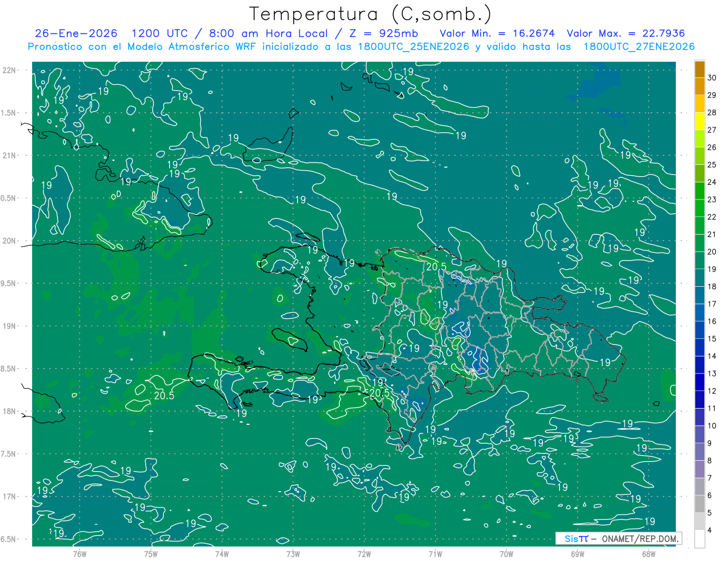The image size is (728, 562).
Task: Pick the lime swatch between 26 and 27
Action: click(x=699, y=138)
